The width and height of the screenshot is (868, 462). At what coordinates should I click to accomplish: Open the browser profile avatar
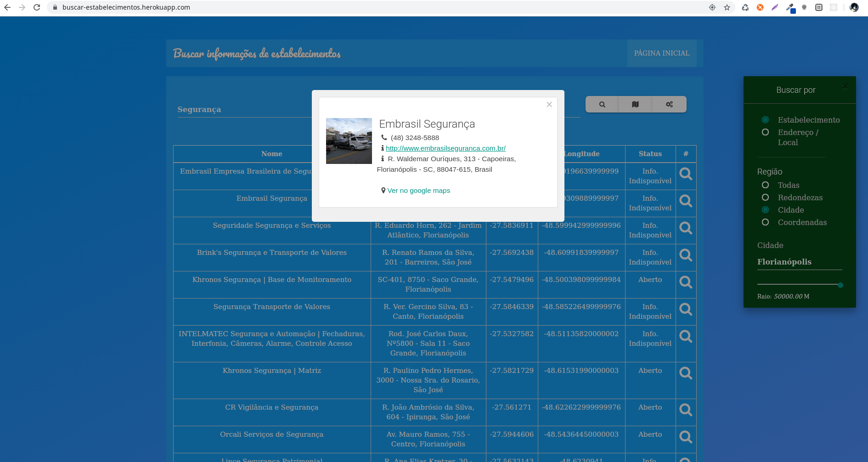click(854, 7)
